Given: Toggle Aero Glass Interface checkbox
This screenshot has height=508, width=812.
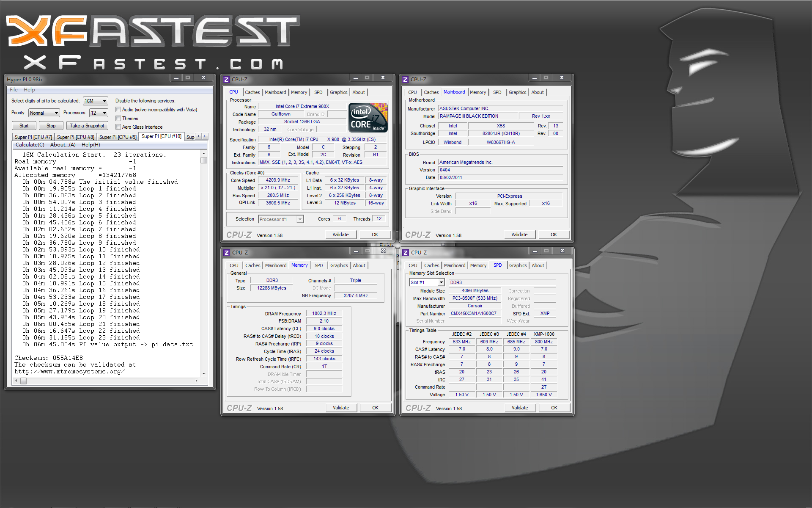Looking at the screenshot, I should 118,127.
